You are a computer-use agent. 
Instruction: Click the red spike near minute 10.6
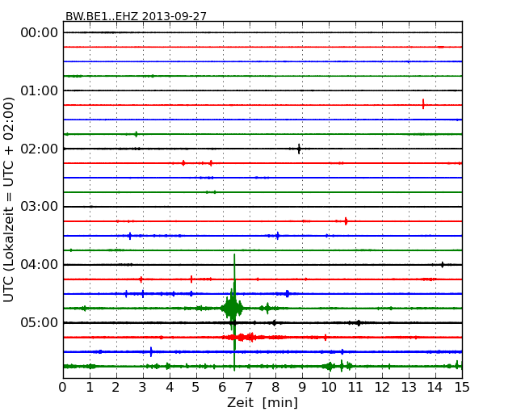[346, 221]
